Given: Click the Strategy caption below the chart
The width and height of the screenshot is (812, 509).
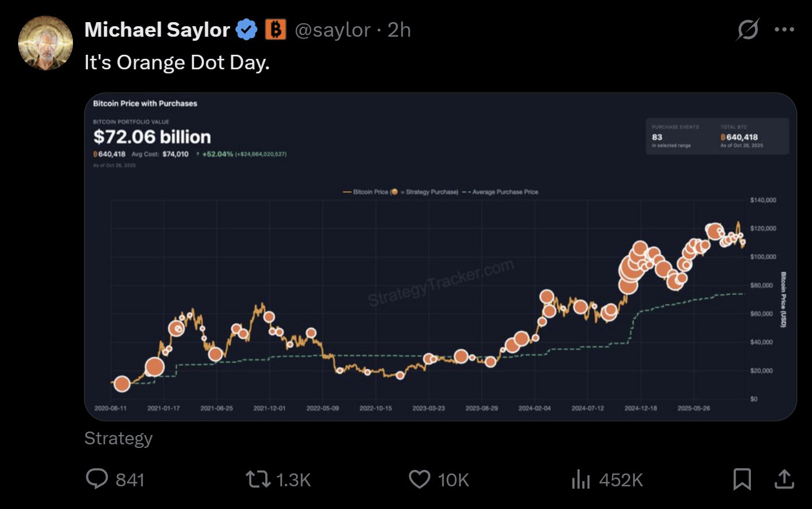Looking at the screenshot, I should tap(118, 438).
